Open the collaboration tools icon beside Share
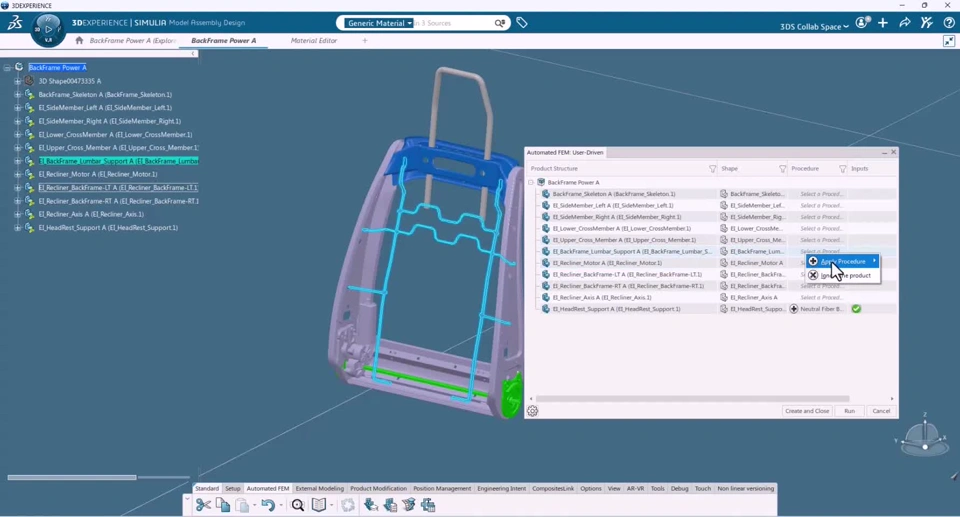This screenshot has width=960, height=517. (x=927, y=23)
